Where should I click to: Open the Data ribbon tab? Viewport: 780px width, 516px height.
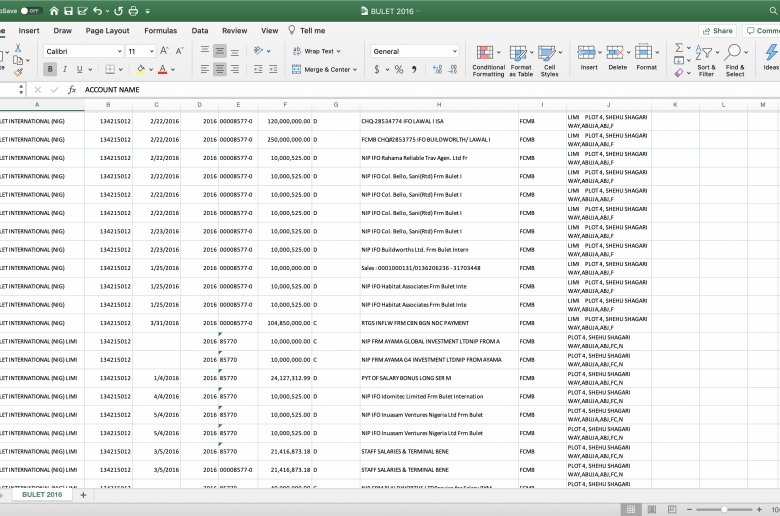tap(200, 30)
